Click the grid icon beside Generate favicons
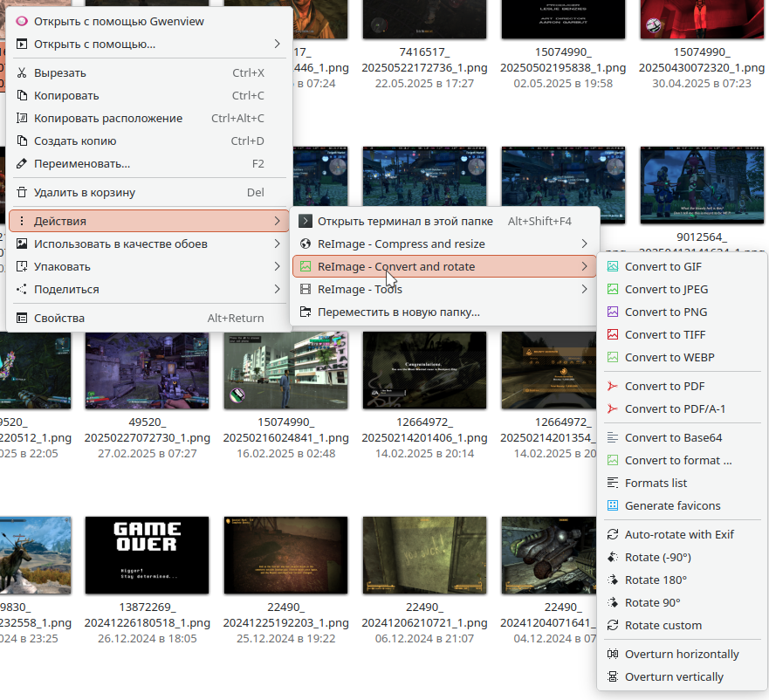The image size is (769, 700). (x=613, y=505)
